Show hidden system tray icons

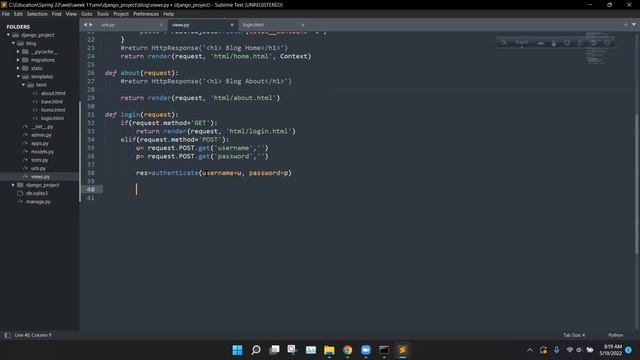tap(530, 350)
